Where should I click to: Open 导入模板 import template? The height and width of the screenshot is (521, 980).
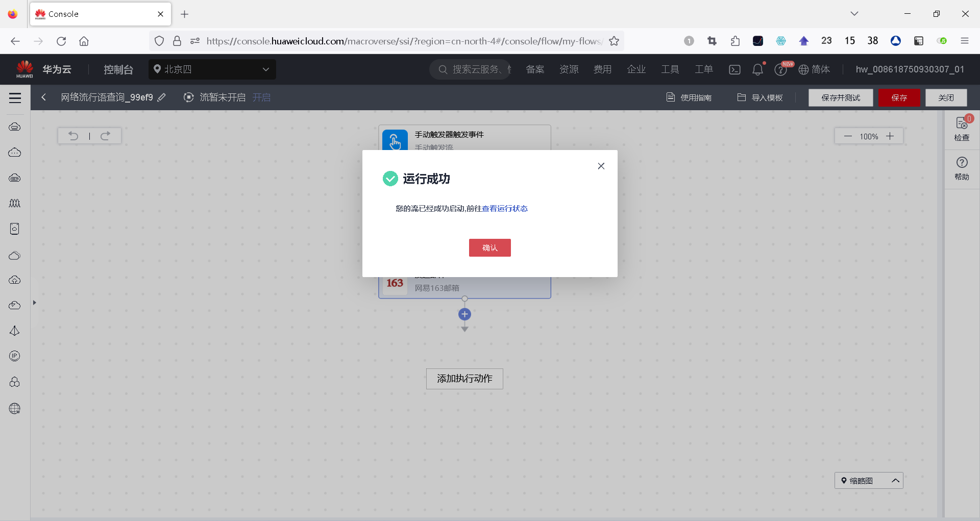[x=760, y=97]
